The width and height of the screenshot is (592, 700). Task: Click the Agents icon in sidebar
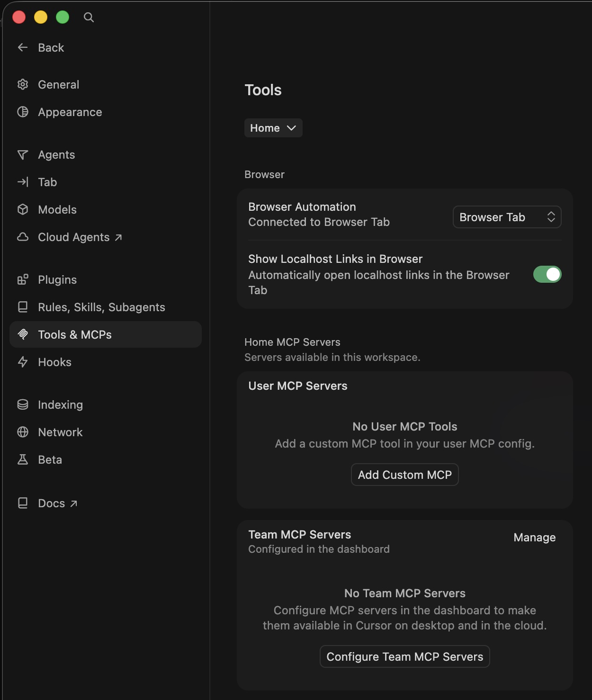tap(23, 155)
